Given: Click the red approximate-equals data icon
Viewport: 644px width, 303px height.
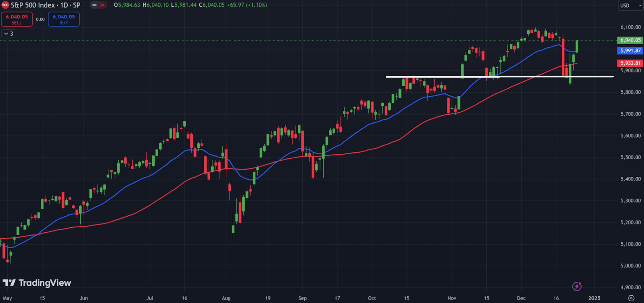Looking at the screenshot, I should (x=102, y=5).
